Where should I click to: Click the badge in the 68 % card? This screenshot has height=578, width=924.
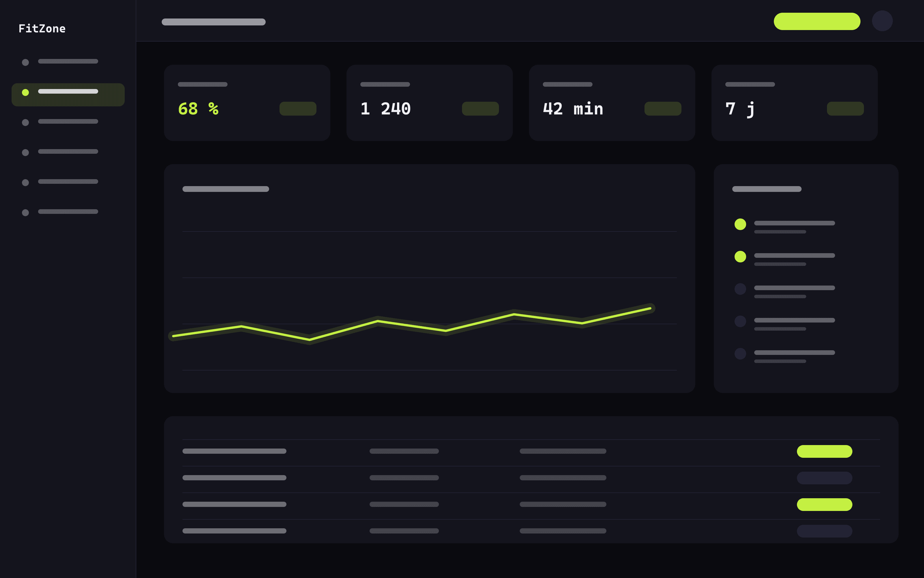pos(298,109)
